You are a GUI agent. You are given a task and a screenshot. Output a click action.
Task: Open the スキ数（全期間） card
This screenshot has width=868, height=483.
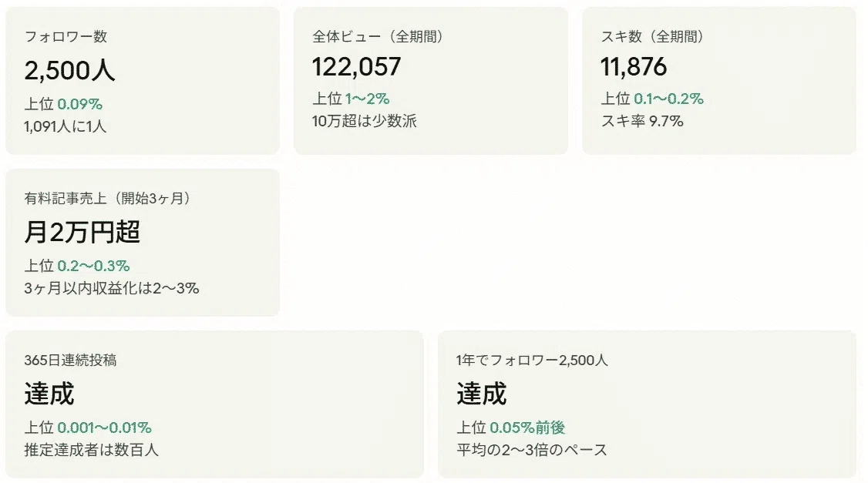(719, 81)
